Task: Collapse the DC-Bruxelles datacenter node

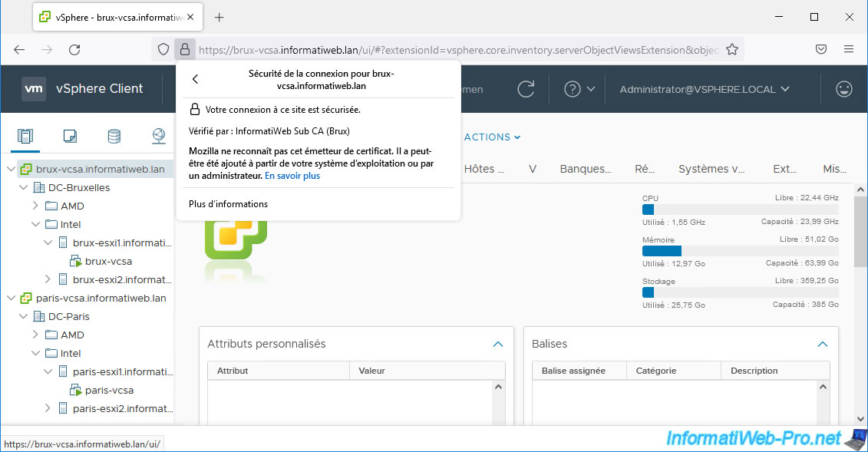Action: point(23,187)
